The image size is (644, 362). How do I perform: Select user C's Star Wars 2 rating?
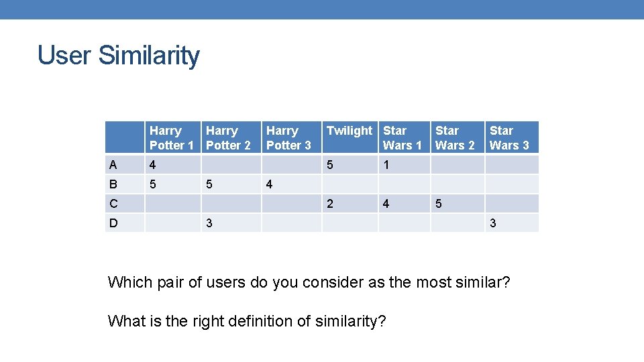coord(439,204)
